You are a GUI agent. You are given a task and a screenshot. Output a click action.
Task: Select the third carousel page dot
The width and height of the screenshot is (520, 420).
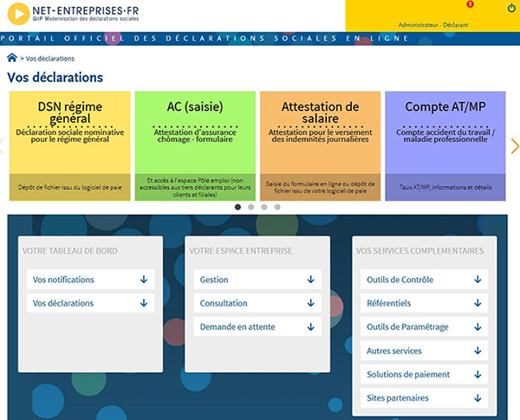(x=264, y=207)
